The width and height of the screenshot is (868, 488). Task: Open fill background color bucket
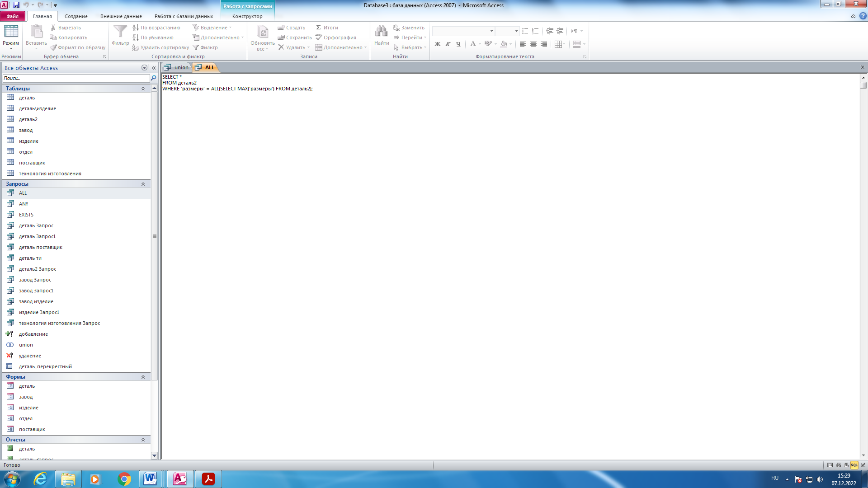(504, 44)
